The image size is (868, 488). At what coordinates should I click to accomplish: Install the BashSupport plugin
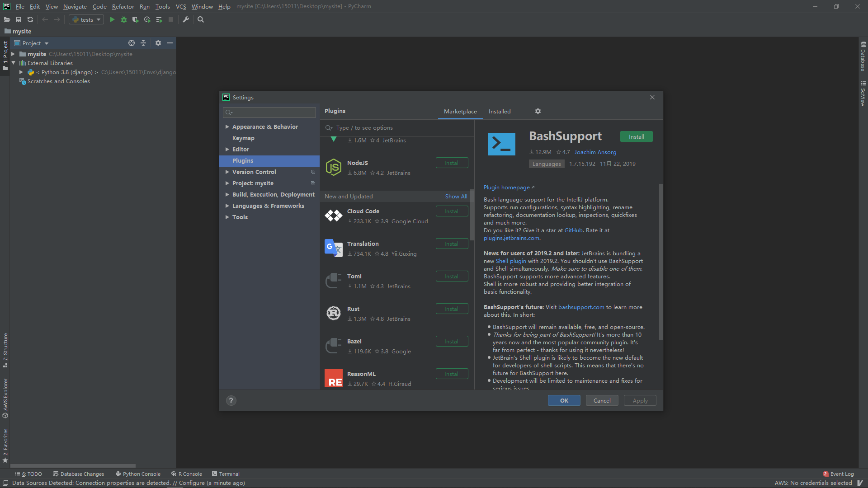tap(636, 136)
